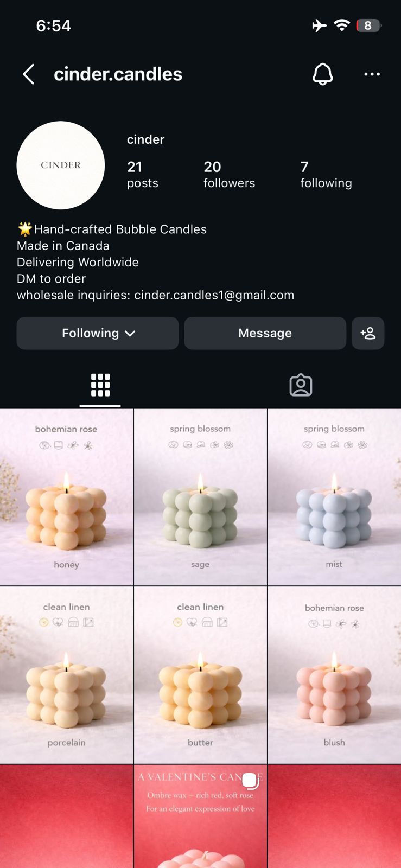Open the three-dot options menu

[x=372, y=74]
